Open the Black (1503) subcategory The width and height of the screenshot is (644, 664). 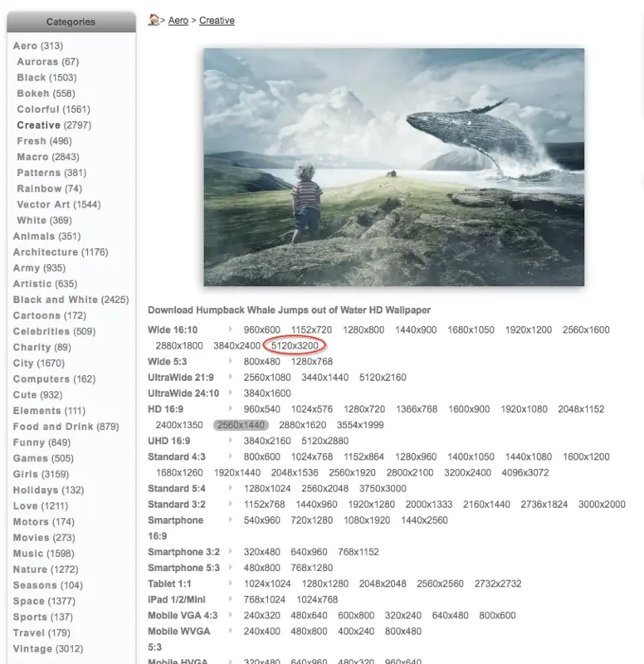point(46,77)
